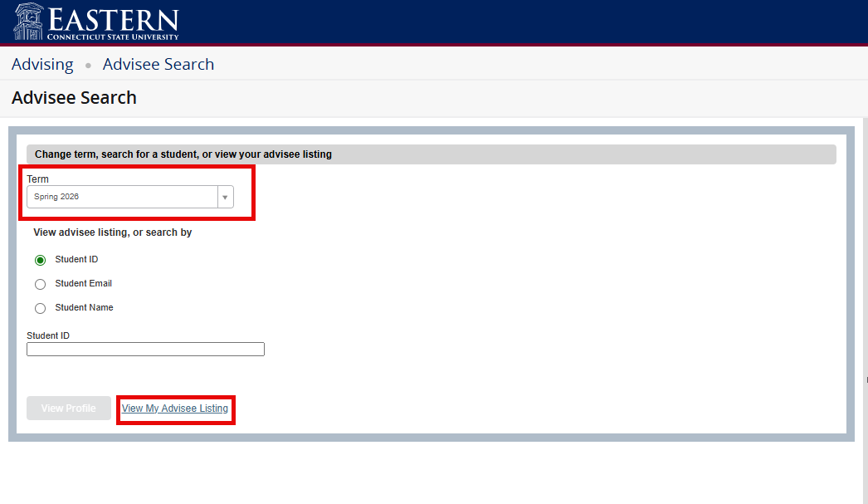
Task: Select the Student Email radio button
Action: [41, 284]
